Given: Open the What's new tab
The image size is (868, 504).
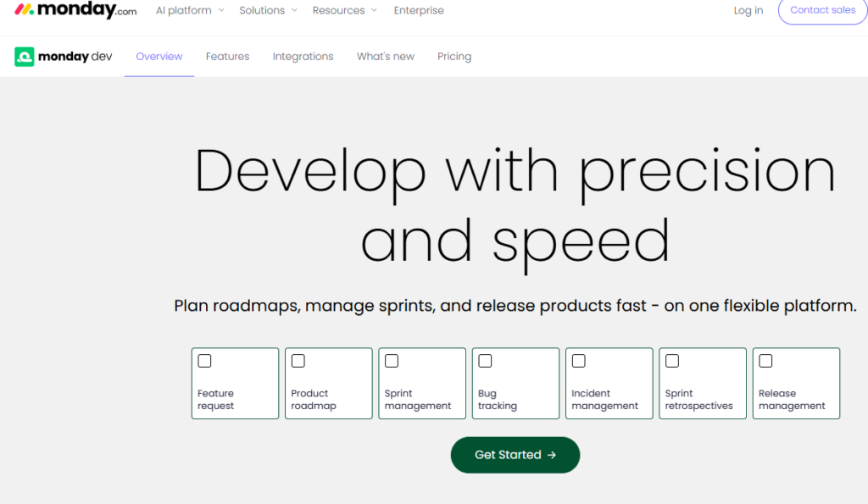Looking at the screenshot, I should point(386,57).
